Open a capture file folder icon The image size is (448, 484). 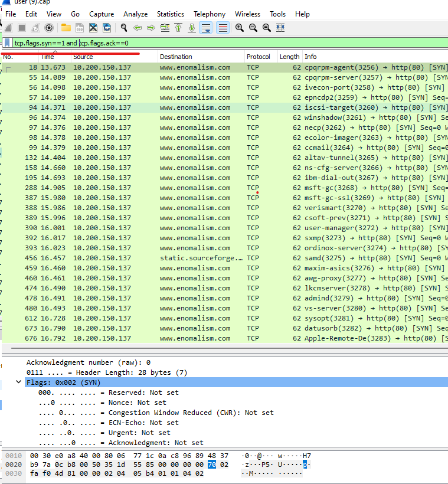point(66,28)
